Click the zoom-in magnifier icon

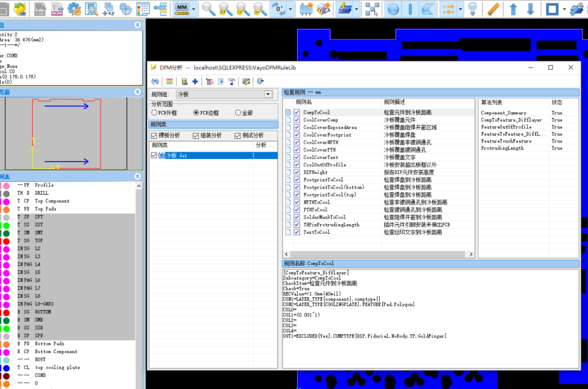[x=243, y=9]
